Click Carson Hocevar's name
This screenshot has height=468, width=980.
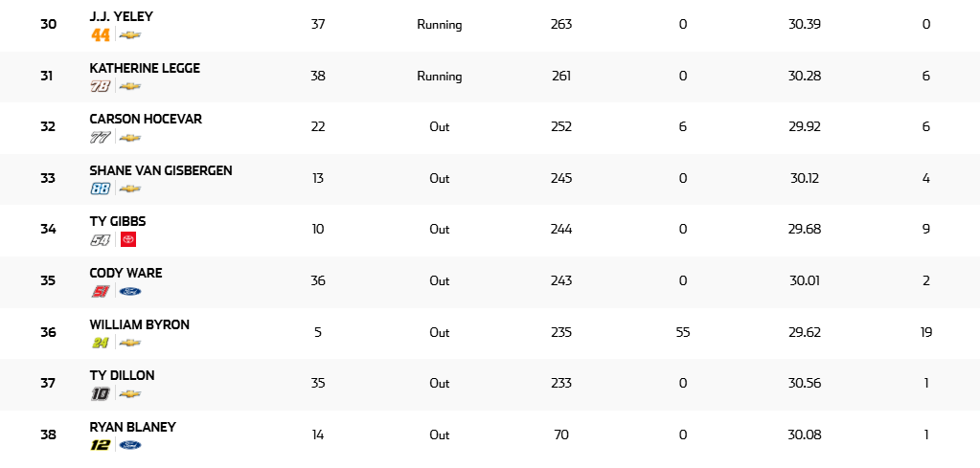pyautogui.click(x=146, y=119)
